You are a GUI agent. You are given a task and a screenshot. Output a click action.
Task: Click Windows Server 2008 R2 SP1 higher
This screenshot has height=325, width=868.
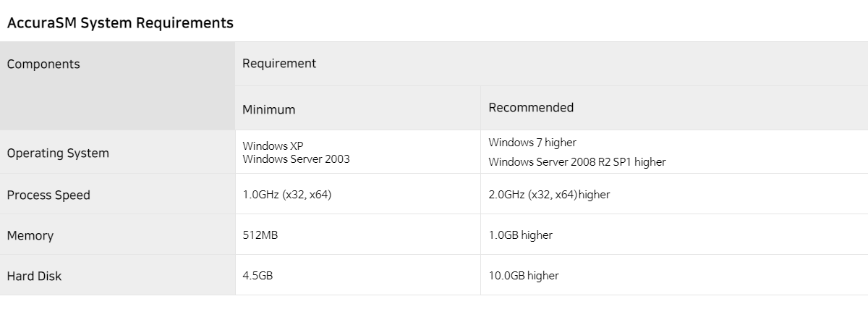577,162
